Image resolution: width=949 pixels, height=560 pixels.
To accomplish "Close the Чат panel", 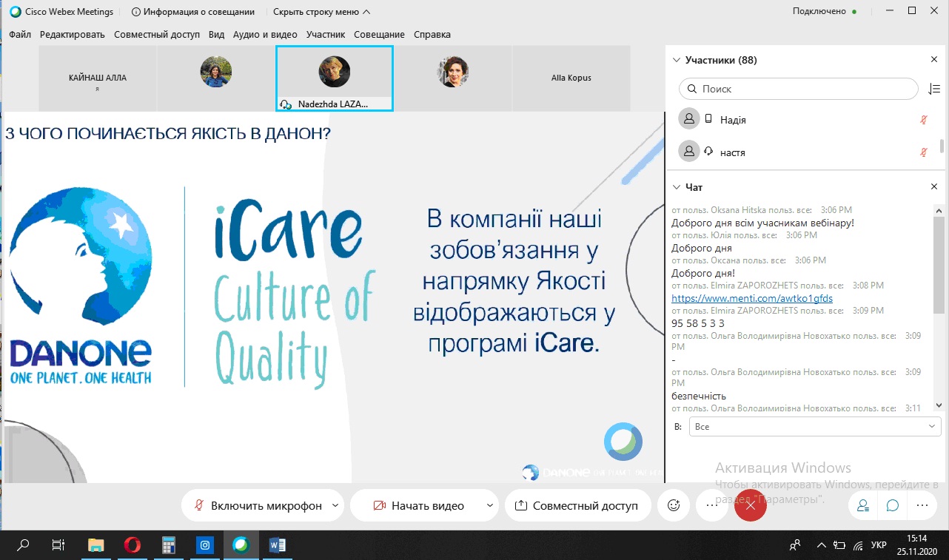I will 934,187.
